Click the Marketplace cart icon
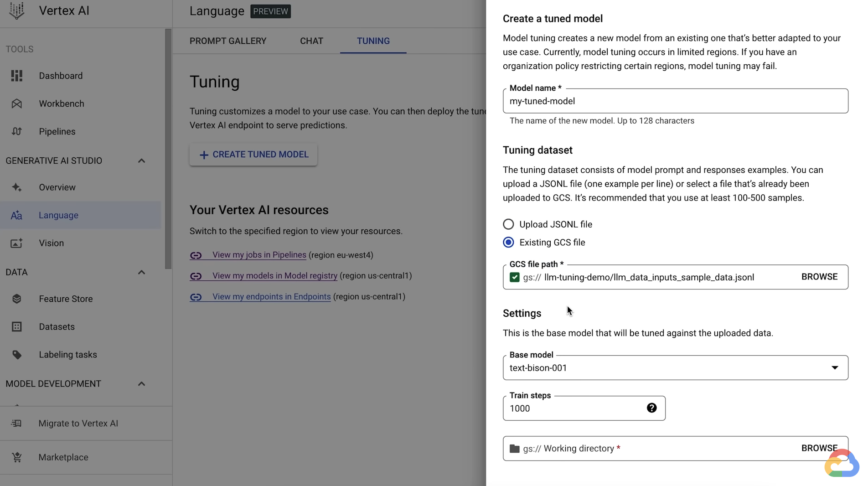This screenshot has width=868, height=486. (17, 457)
